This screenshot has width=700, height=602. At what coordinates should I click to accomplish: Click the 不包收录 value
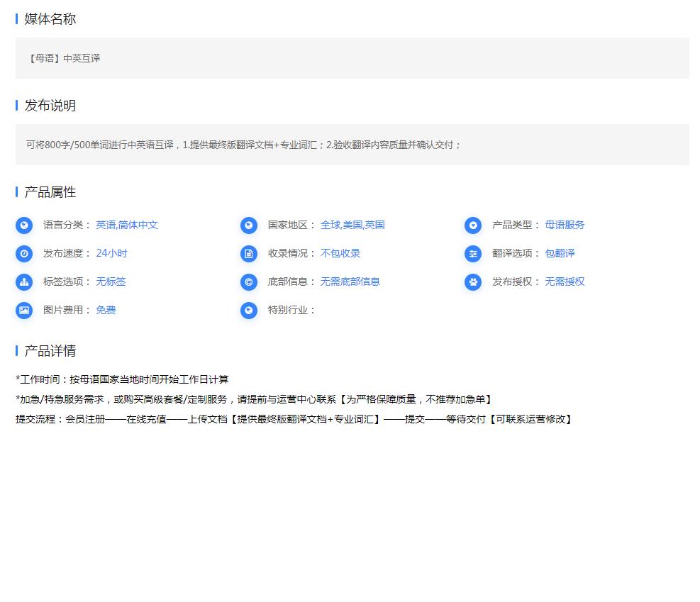click(340, 253)
